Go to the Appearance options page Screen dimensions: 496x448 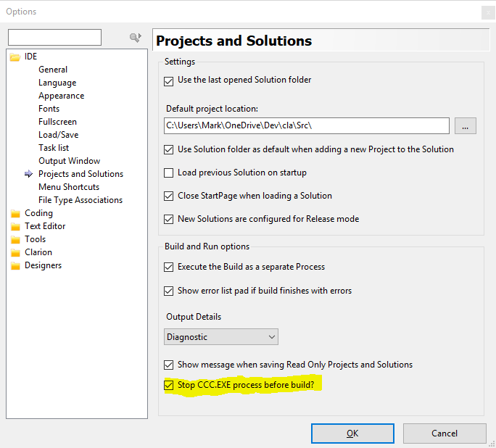point(61,96)
